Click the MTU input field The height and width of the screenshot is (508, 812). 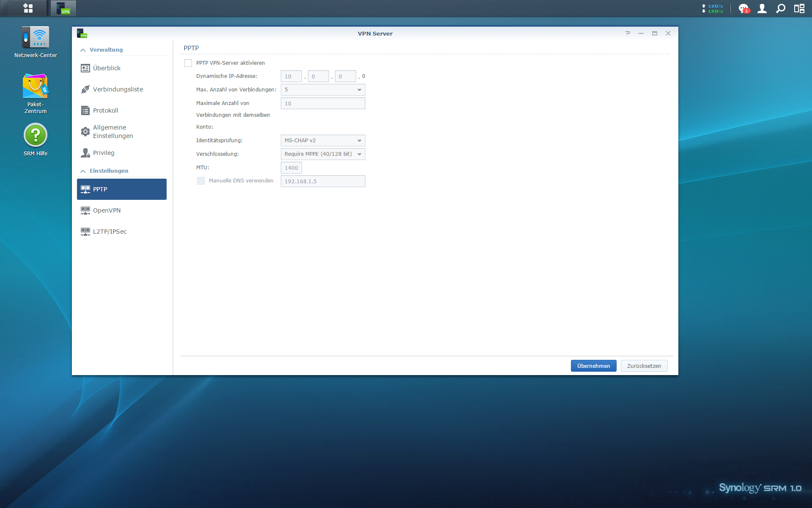coord(291,168)
